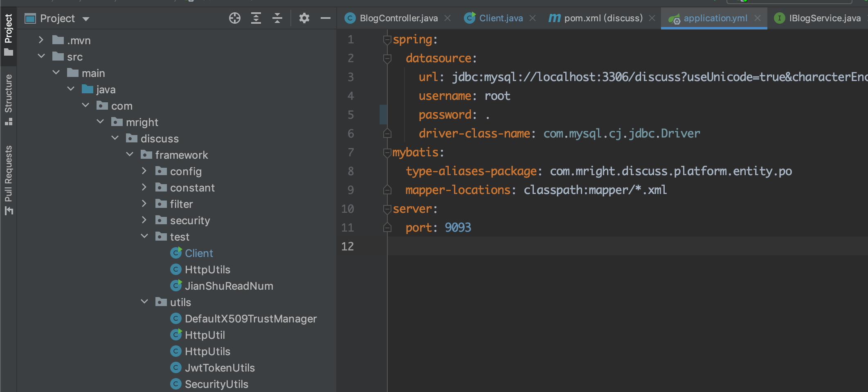Open JianShuReadNum class
This screenshot has width=868, height=392.
(229, 286)
